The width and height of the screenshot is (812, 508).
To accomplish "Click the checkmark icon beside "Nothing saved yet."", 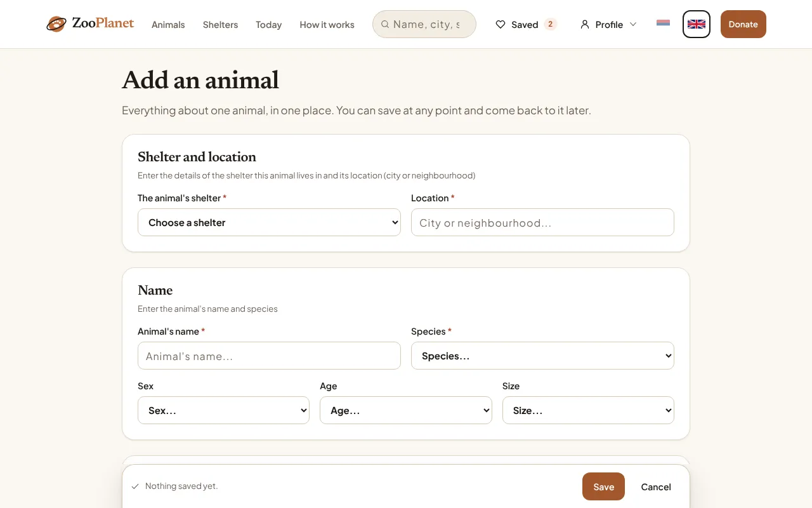I will pyautogui.click(x=135, y=486).
